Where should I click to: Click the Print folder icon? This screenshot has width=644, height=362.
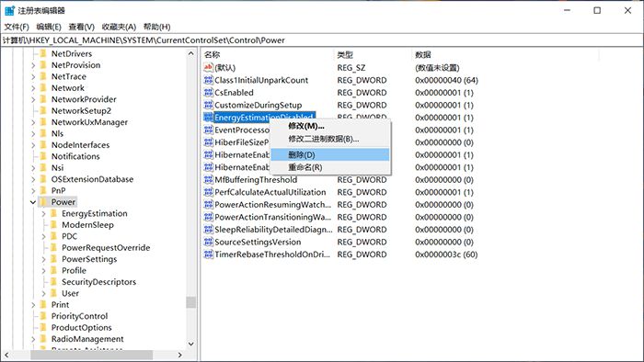pyautogui.click(x=43, y=305)
